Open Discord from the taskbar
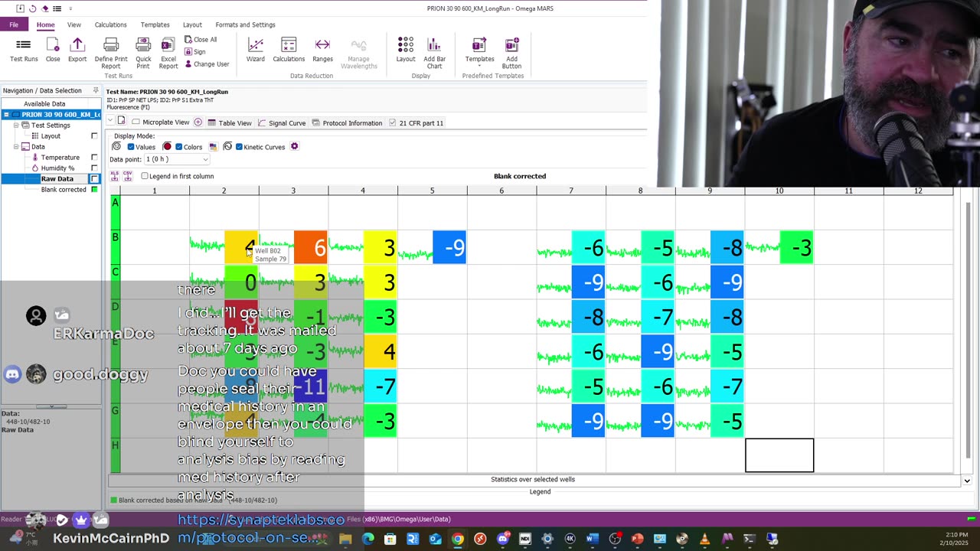This screenshot has width=980, height=551. tap(502, 539)
